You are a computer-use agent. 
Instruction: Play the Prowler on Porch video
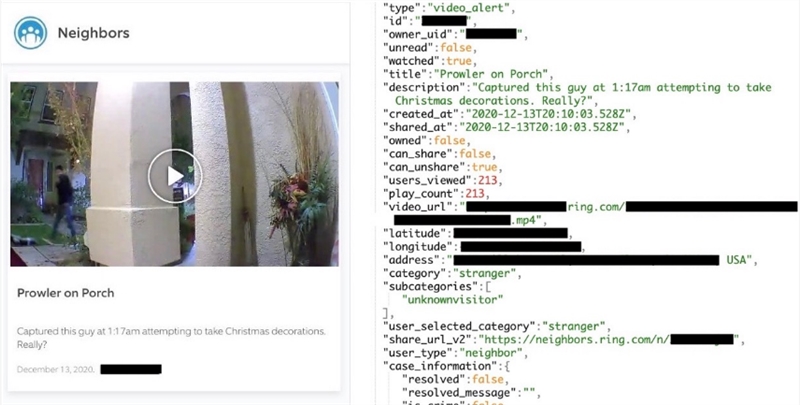pos(175,176)
